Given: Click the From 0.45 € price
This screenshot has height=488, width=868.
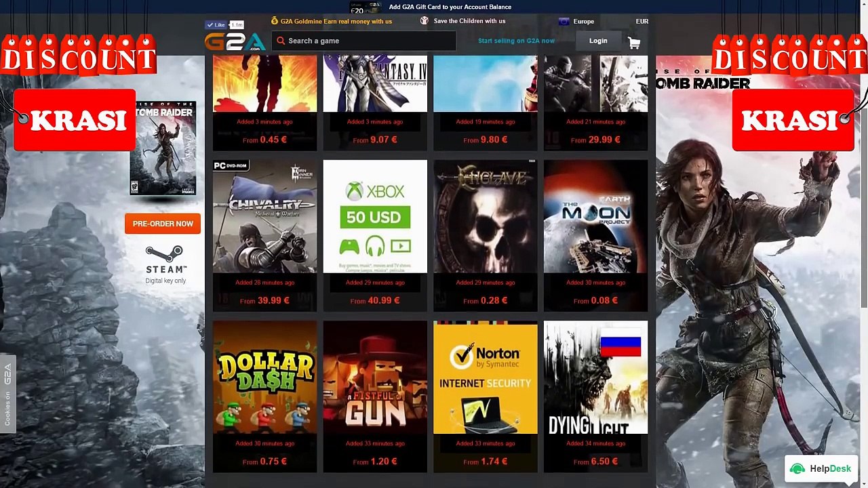Looking at the screenshot, I should (264, 140).
